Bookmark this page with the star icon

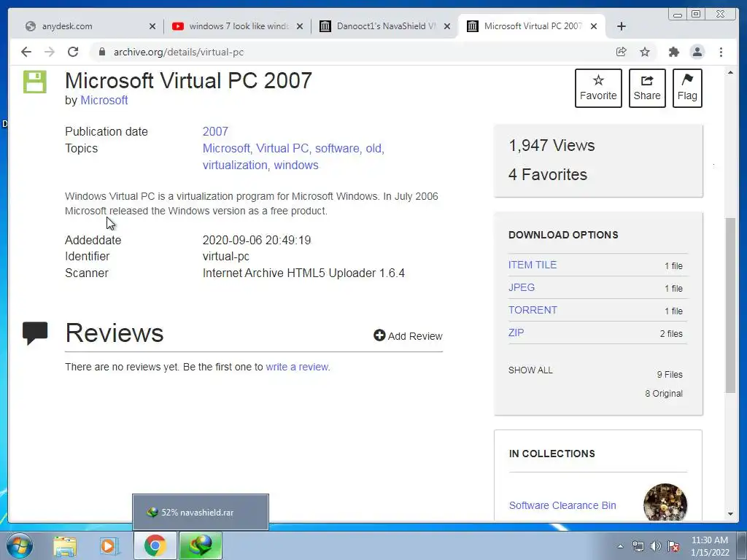[645, 52]
